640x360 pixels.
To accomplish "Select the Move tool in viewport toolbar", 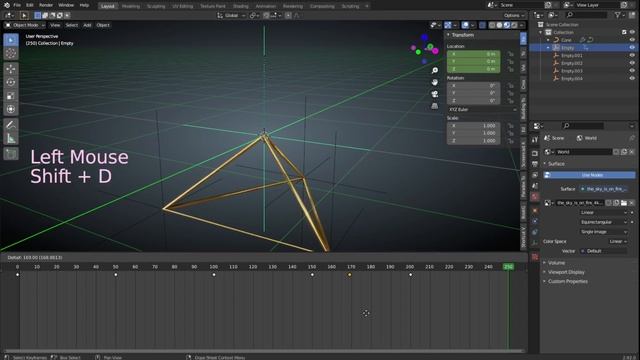I will tap(11, 69).
